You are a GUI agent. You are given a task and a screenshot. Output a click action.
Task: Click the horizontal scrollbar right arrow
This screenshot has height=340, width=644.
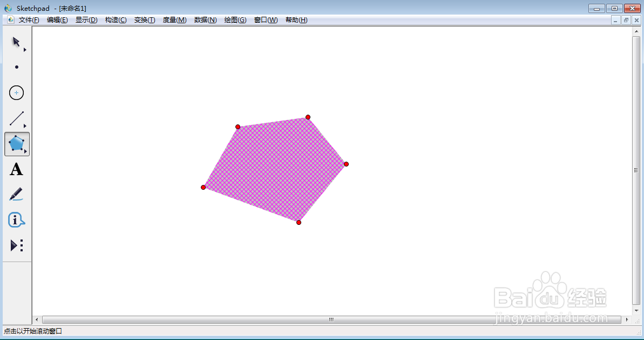click(627, 319)
